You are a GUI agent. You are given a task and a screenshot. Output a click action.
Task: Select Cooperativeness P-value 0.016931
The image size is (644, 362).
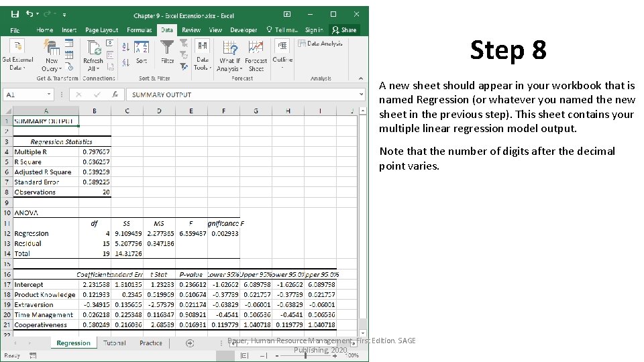[191, 324]
